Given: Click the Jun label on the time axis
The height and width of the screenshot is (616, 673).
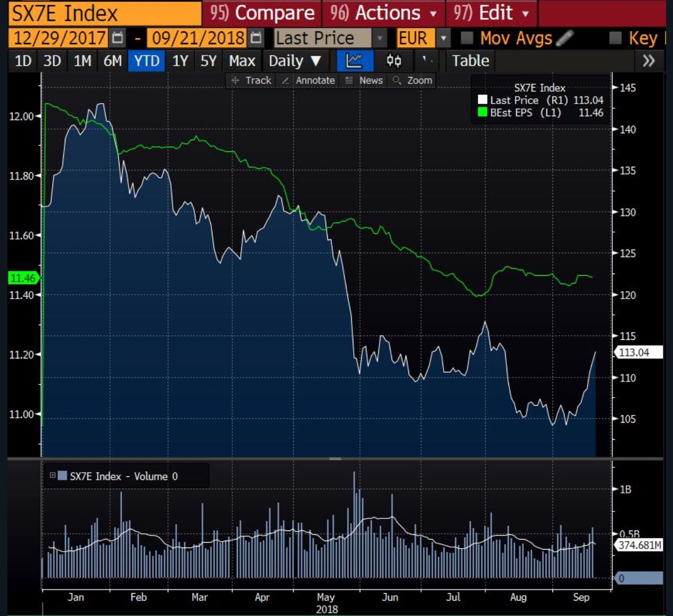Looking at the screenshot, I should [x=390, y=597].
